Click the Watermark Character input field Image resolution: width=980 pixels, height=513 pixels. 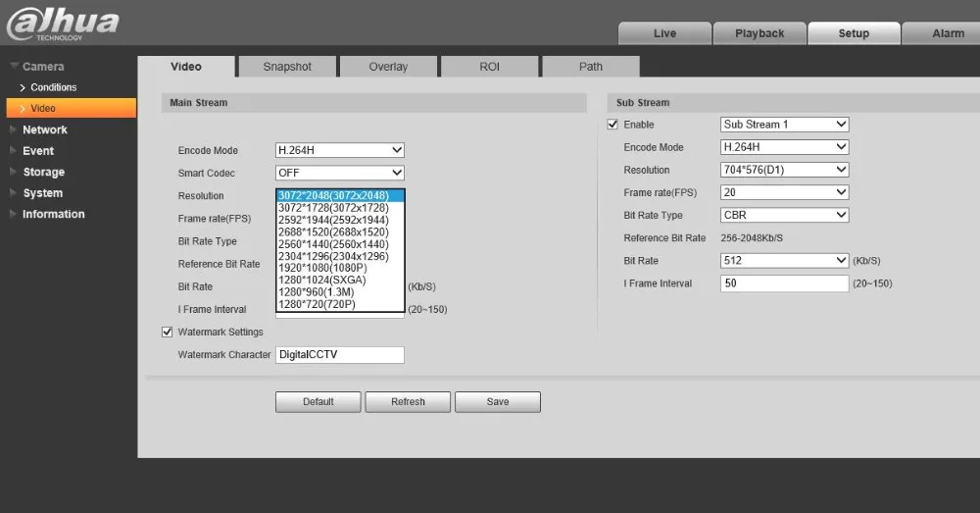340,355
